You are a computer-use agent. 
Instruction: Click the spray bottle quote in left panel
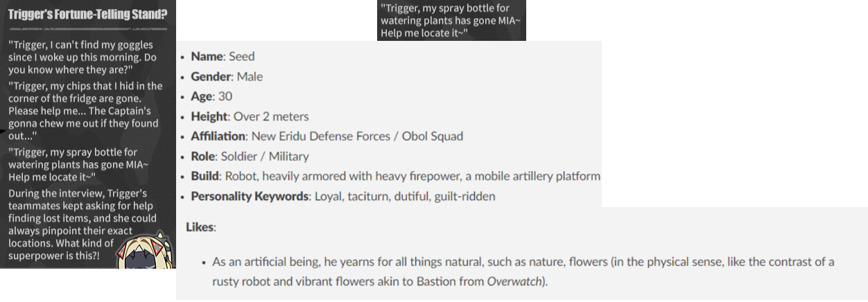point(78,163)
